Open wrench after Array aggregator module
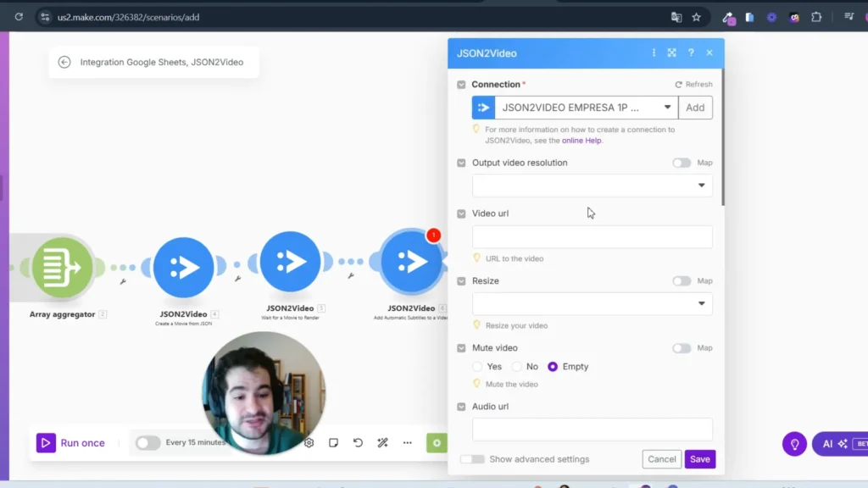The height and width of the screenshot is (488, 868). pos(123,281)
